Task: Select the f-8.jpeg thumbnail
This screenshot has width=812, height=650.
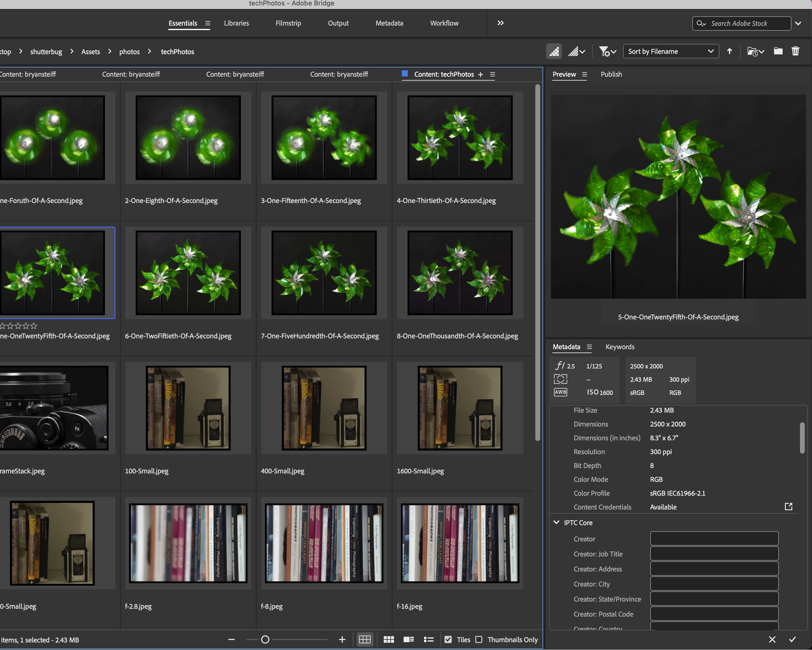Action: click(x=324, y=543)
